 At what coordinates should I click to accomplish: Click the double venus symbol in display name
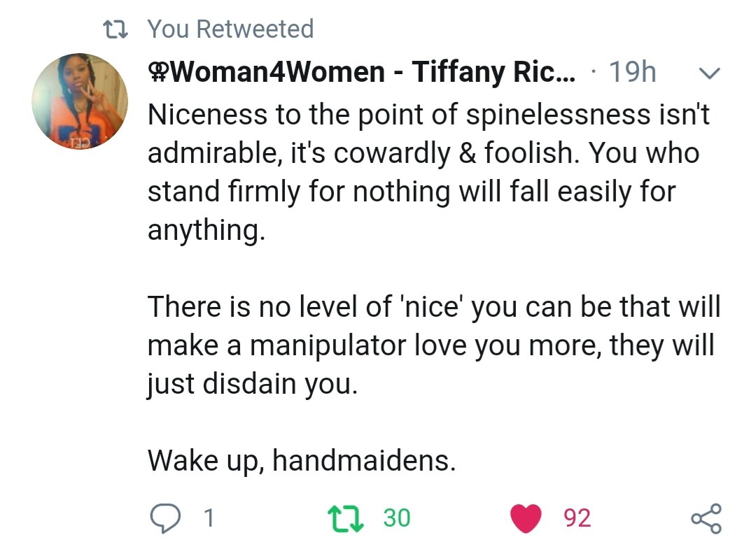(157, 73)
